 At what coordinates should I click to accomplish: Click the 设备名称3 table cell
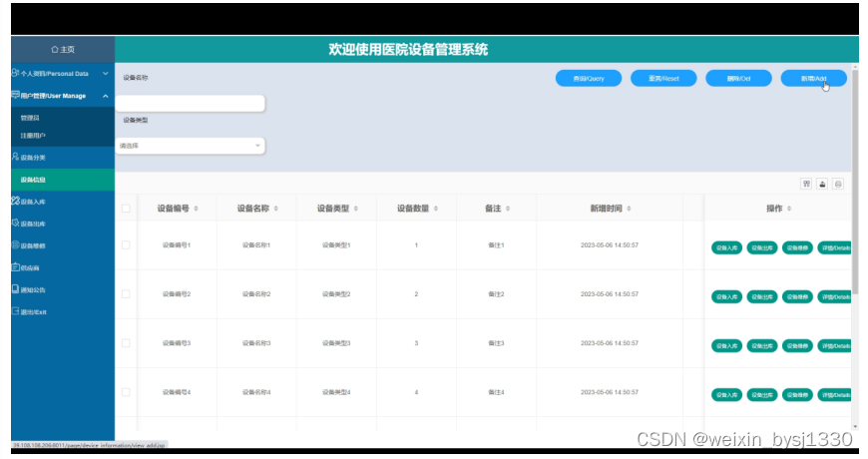point(256,343)
